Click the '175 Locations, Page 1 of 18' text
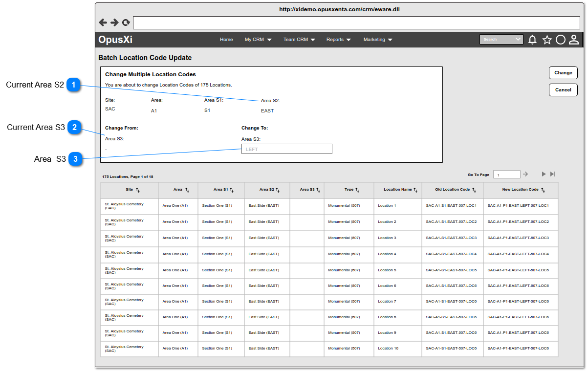The height and width of the screenshot is (372, 588). click(x=128, y=176)
